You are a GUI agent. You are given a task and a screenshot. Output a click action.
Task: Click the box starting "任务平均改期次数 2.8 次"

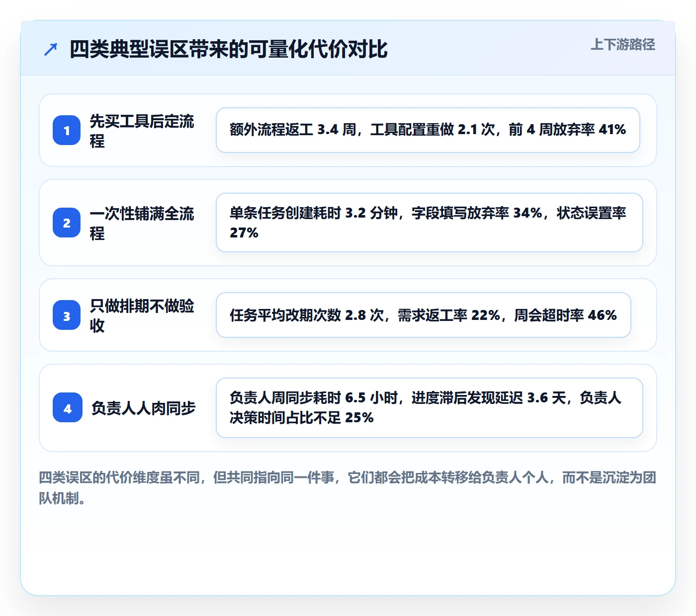[424, 315]
